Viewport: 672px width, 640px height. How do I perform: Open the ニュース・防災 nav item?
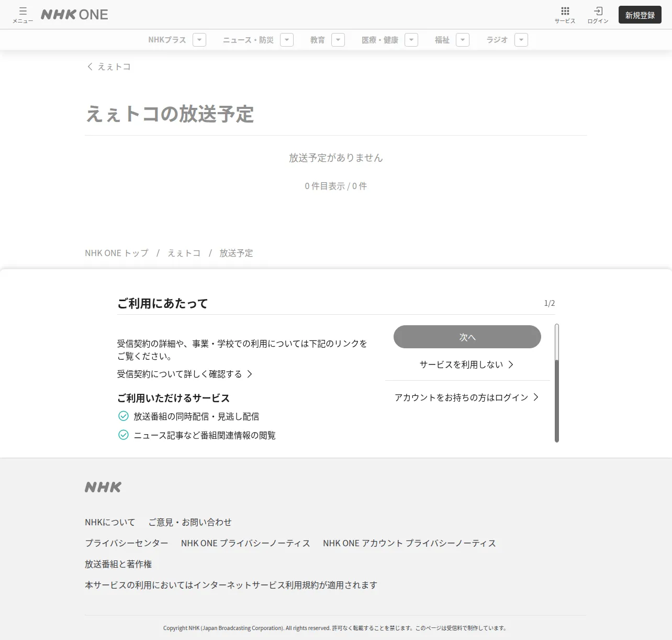[248, 40]
